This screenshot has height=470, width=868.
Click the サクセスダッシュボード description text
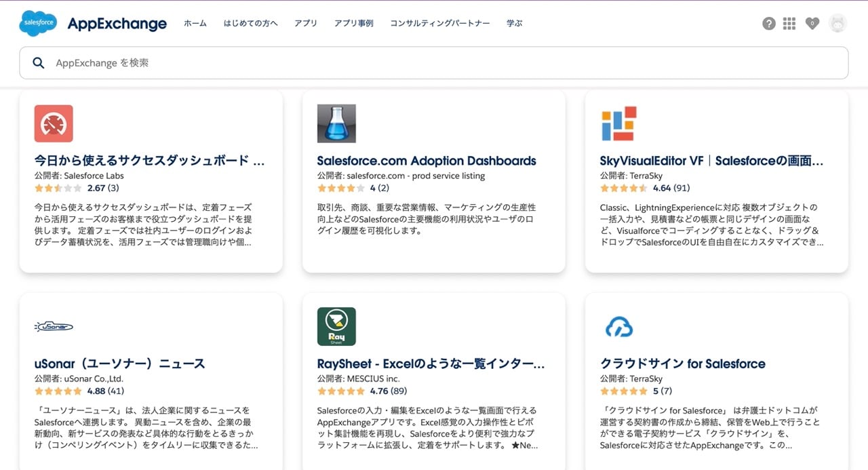pyautogui.click(x=143, y=224)
